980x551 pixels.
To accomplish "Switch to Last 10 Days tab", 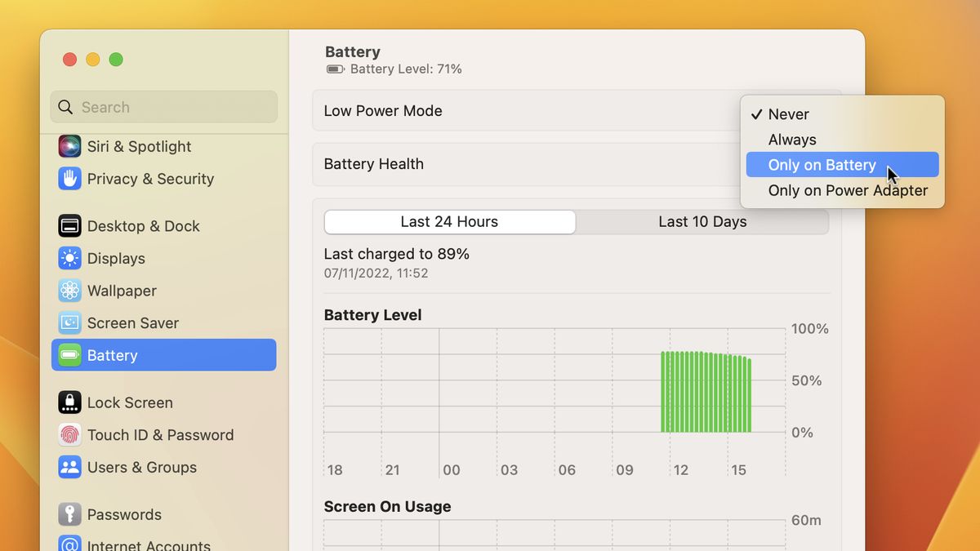I will 702,222.
